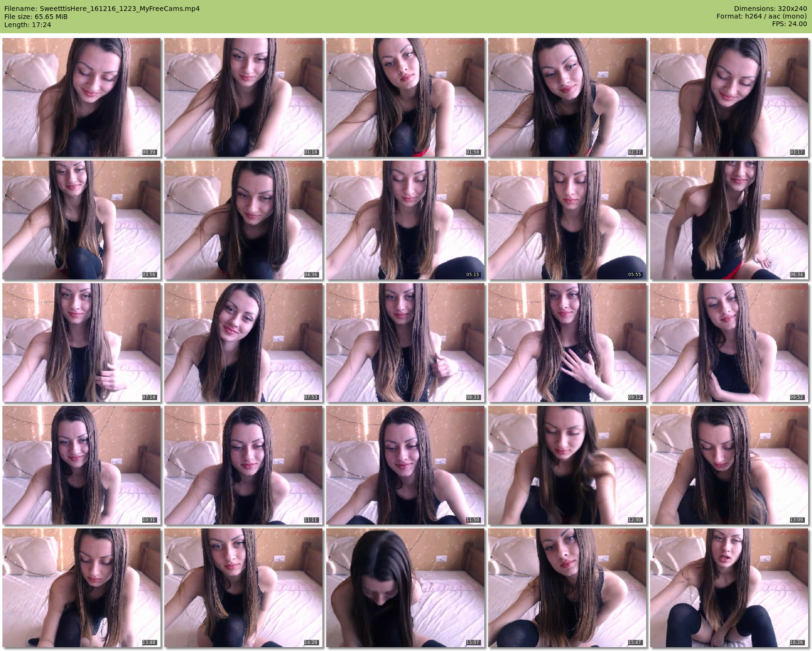Click the "Format: h264 / aac (mono)" text
The width and height of the screenshot is (812, 651).
point(762,16)
